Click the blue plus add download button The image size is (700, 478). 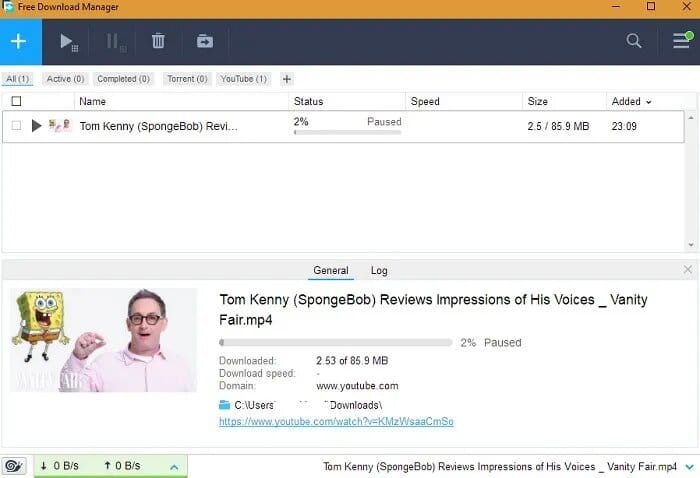click(20, 41)
